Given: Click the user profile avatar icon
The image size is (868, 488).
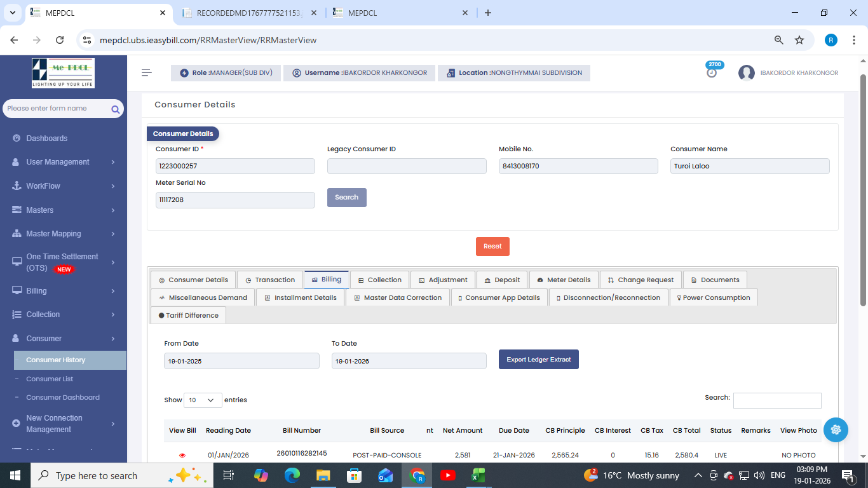Looking at the screenshot, I should (746, 73).
